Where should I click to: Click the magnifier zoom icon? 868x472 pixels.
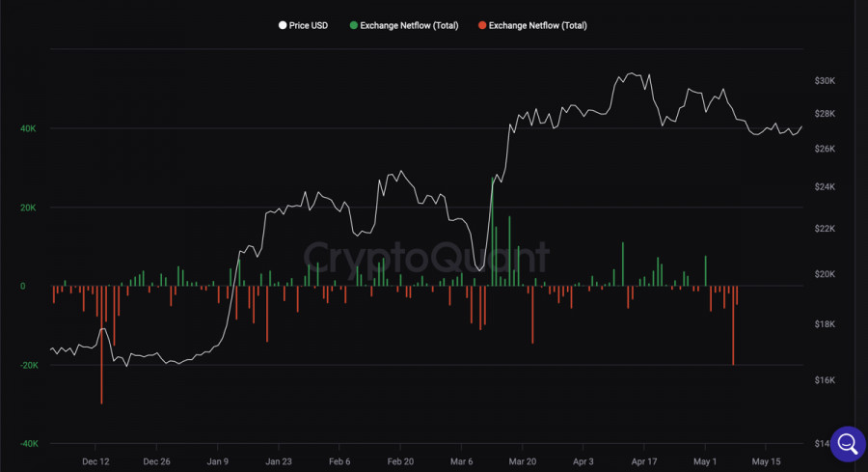click(x=848, y=443)
